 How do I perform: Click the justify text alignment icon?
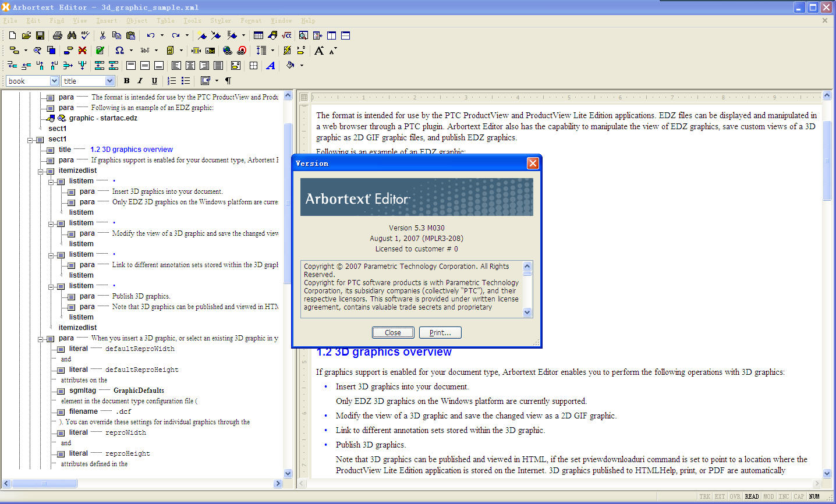click(x=218, y=66)
